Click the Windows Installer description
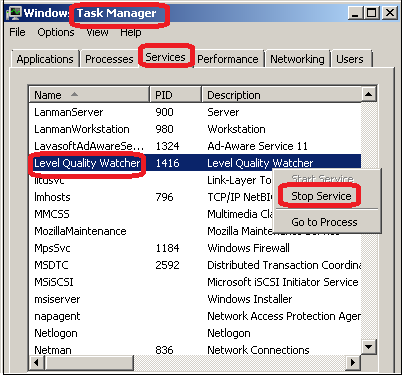The height and width of the screenshot is (378, 406). click(x=250, y=299)
